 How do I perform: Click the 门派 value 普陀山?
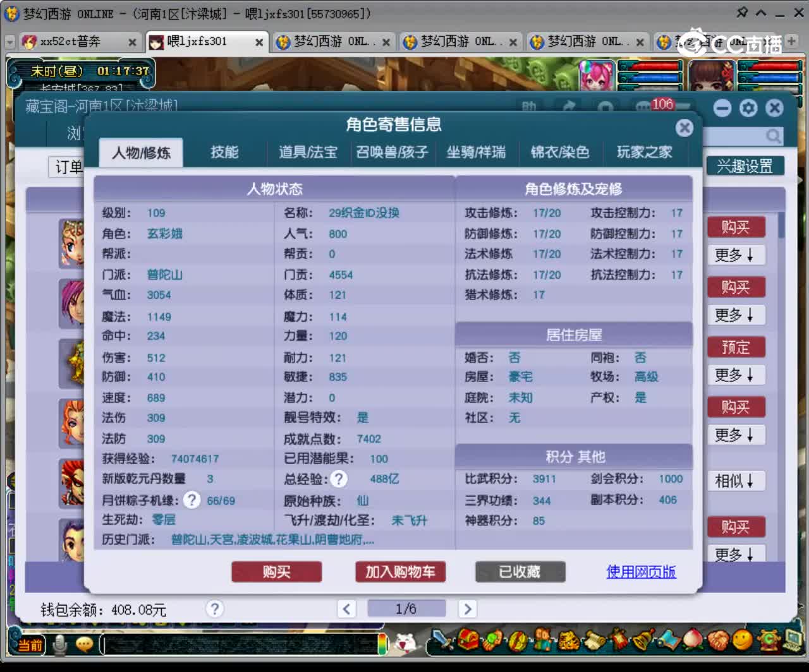[x=164, y=275]
